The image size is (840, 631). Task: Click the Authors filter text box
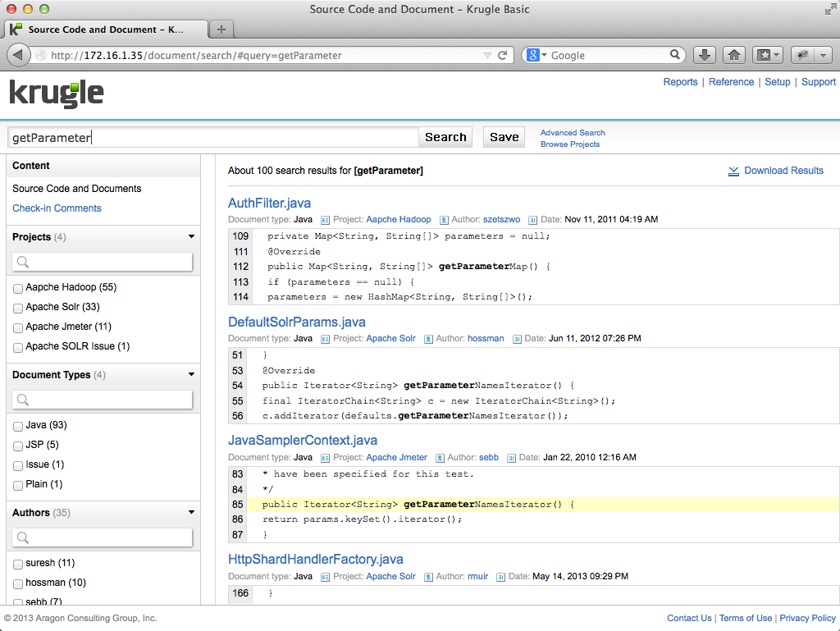click(x=102, y=537)
